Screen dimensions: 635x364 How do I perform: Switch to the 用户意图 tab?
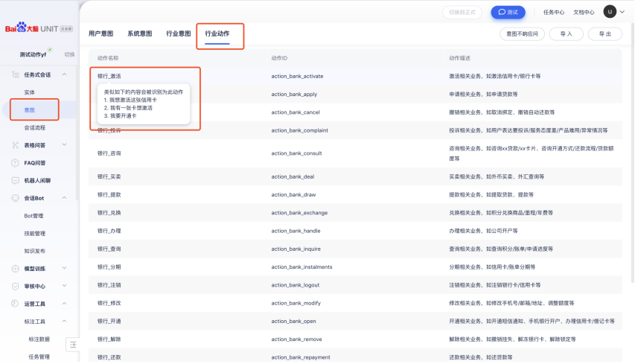pyautogui.click(x=100, y=33)
